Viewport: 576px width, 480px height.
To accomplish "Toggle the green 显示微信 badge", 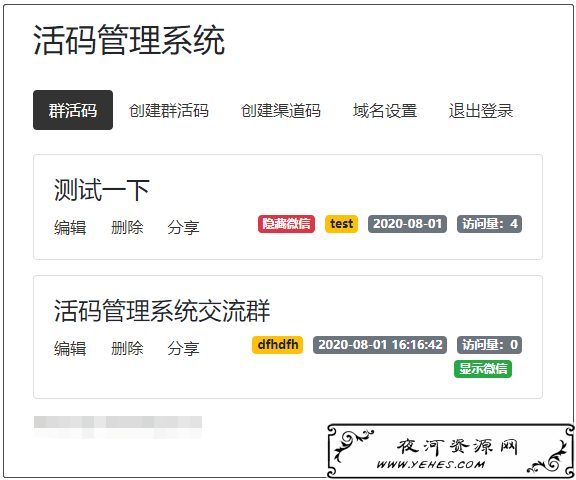I will pos(483,369).
